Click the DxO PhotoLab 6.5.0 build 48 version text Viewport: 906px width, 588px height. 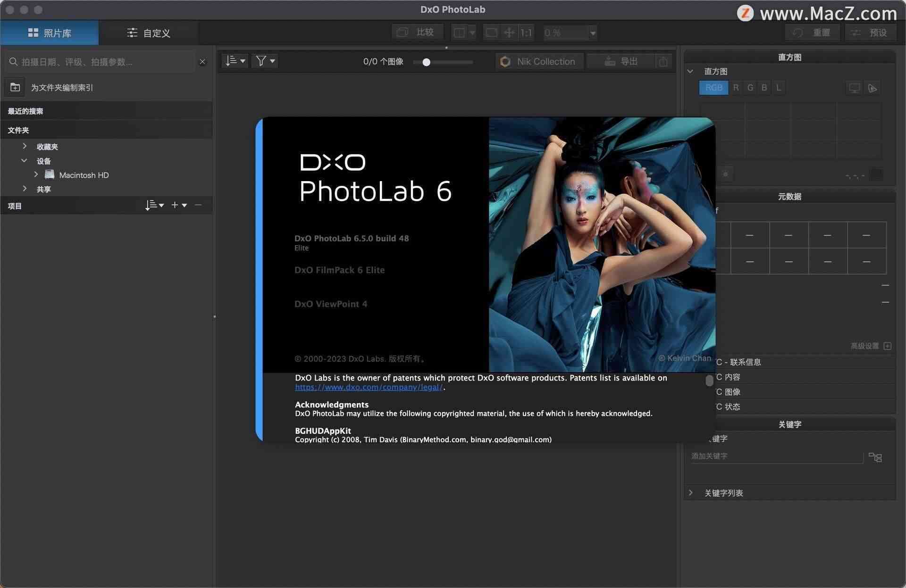pyautogui.click(x=352, y=238)
